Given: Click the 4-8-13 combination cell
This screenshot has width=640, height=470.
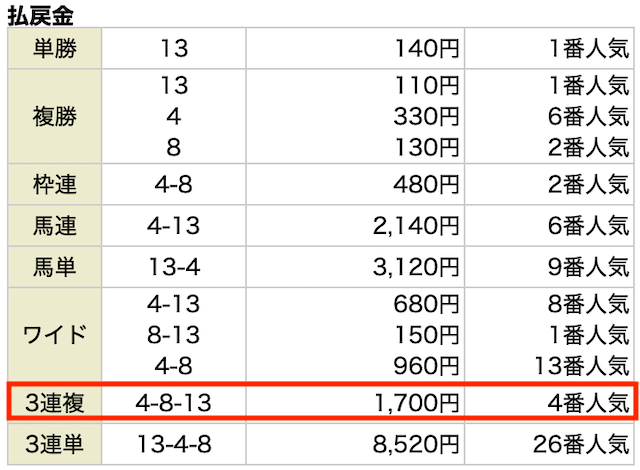Looking at the screenshot, I should 173,403.
